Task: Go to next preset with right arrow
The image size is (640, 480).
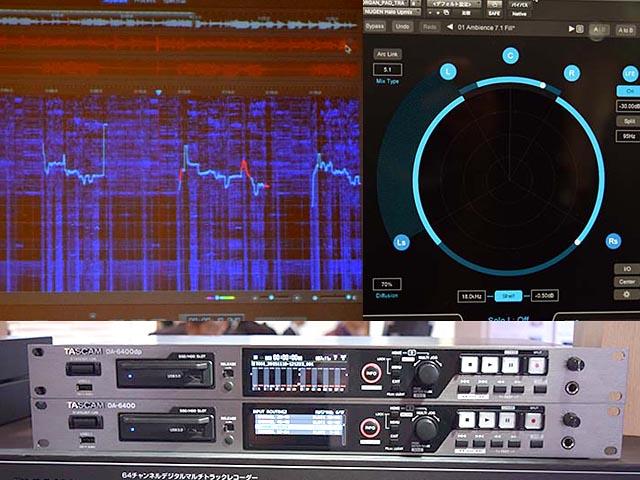Action: coord(571,29)
